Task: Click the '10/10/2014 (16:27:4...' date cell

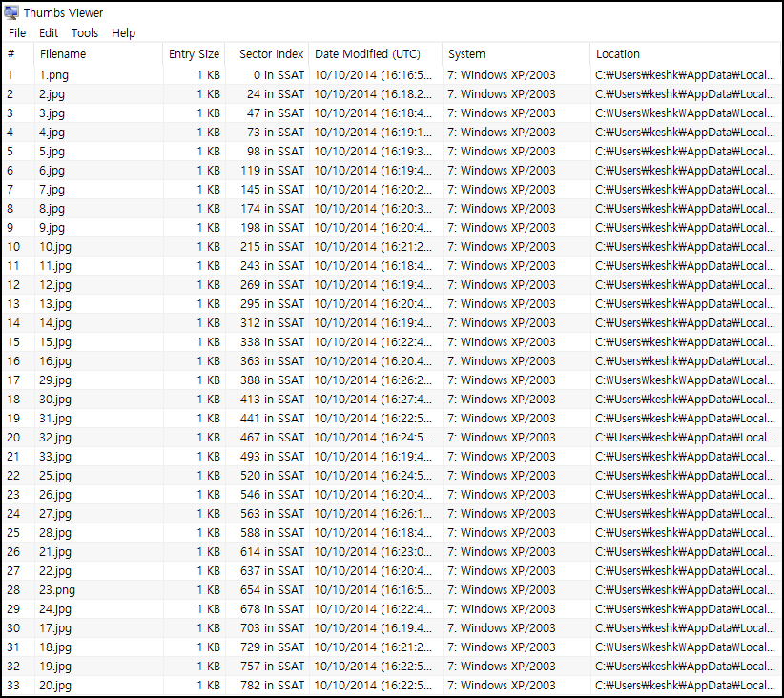Action: (373, 399)
